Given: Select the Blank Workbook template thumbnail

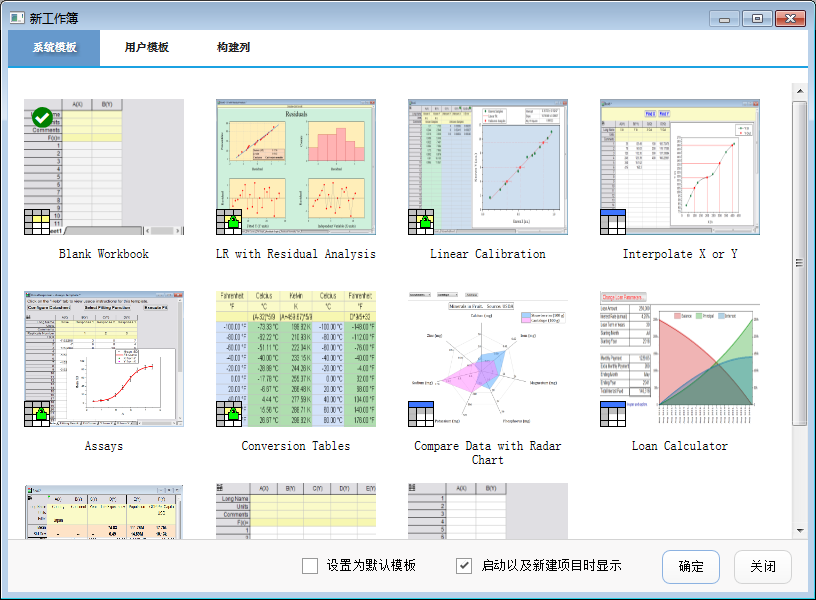Looking at the screenshot, I should click(104, 167).
